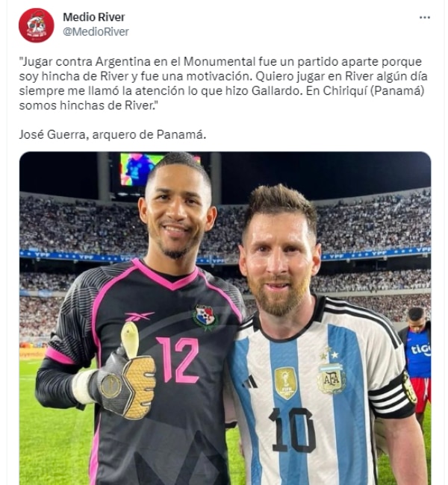Image resolution: width=448 pixels, height=485 pixels.
Task: Visit the @MedioRiver handle link
Action: pyautogui.click(x=96, y=31)
